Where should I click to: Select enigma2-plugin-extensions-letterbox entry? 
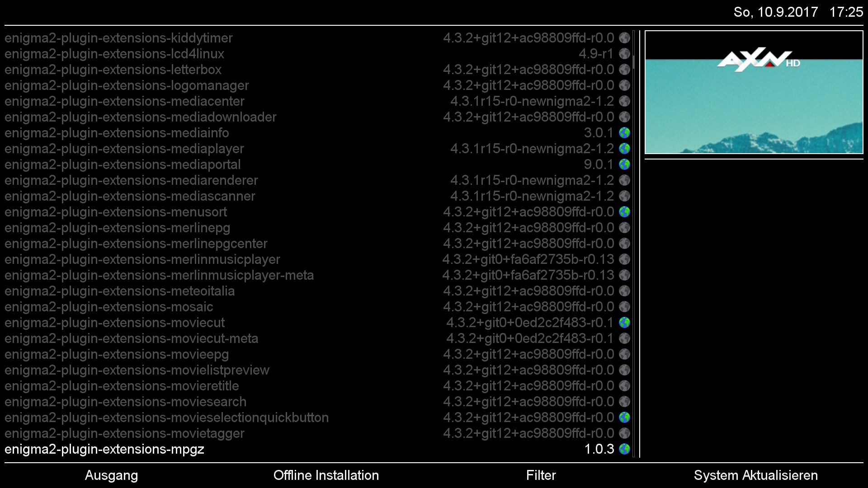(317, 70)
